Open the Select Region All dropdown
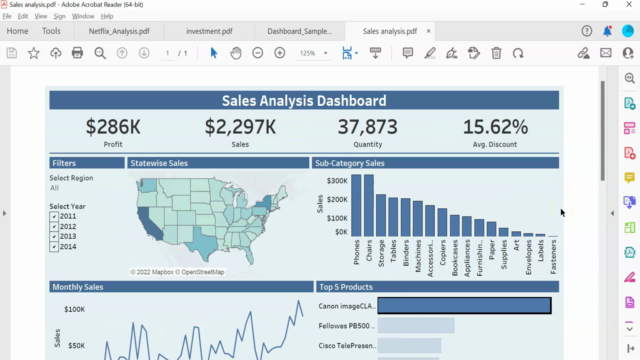640x360 pixels. tap(54, 188)
